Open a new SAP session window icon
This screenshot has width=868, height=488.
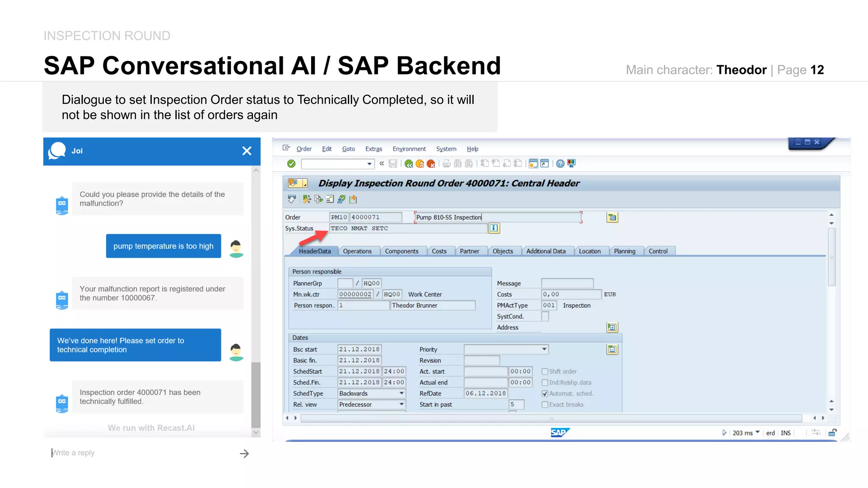(533, 164)
